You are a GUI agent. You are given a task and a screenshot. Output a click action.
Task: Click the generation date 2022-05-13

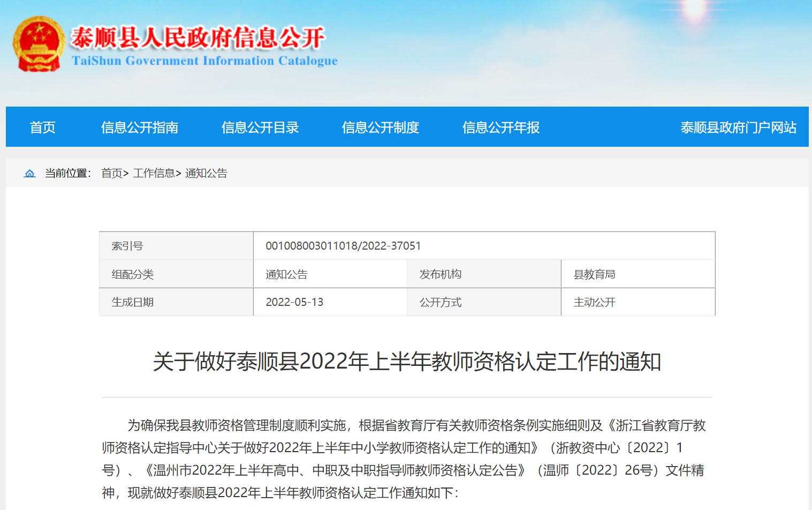coord(294,302)
